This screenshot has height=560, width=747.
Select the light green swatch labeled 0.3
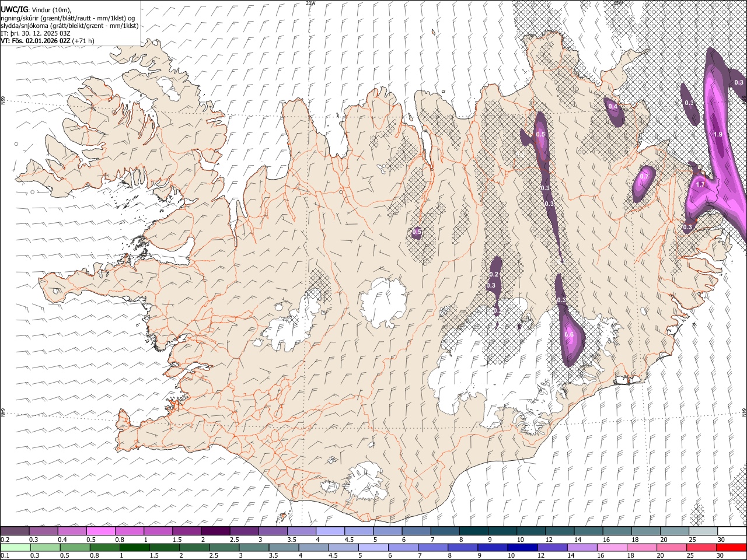[x=45, y=547]
